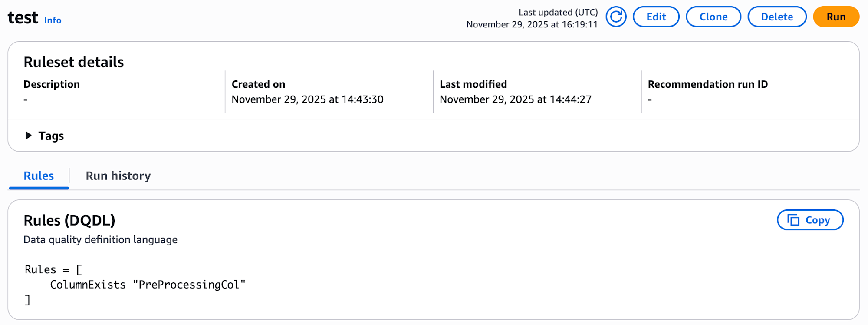
Task: Run the ruleset with the orange button
Action: (835, 17)
